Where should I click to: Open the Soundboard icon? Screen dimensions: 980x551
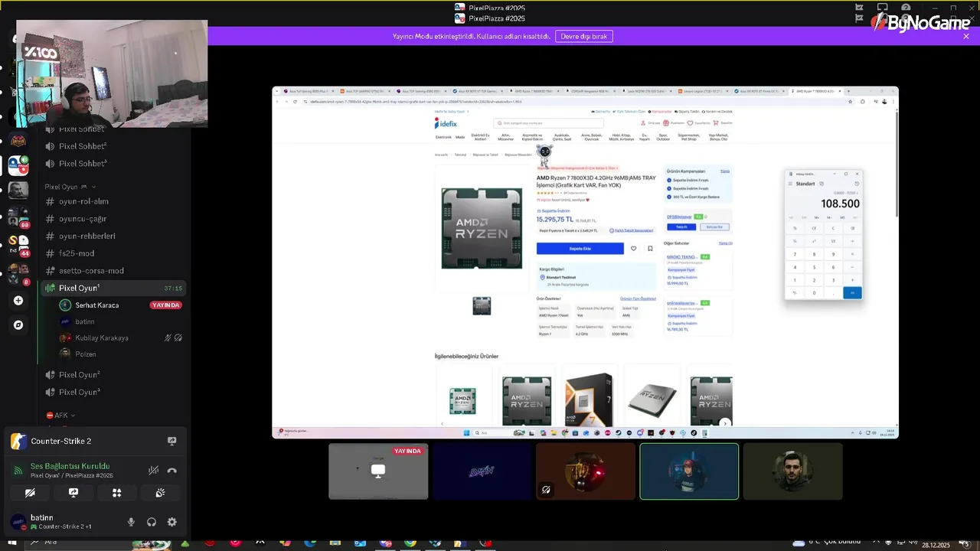(160, 493)
